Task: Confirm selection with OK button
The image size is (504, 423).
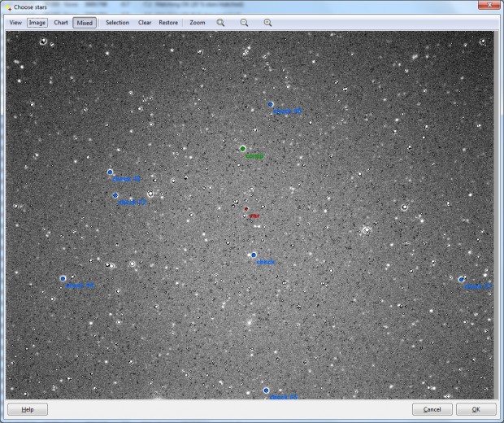Action: [x=476, y=409]
